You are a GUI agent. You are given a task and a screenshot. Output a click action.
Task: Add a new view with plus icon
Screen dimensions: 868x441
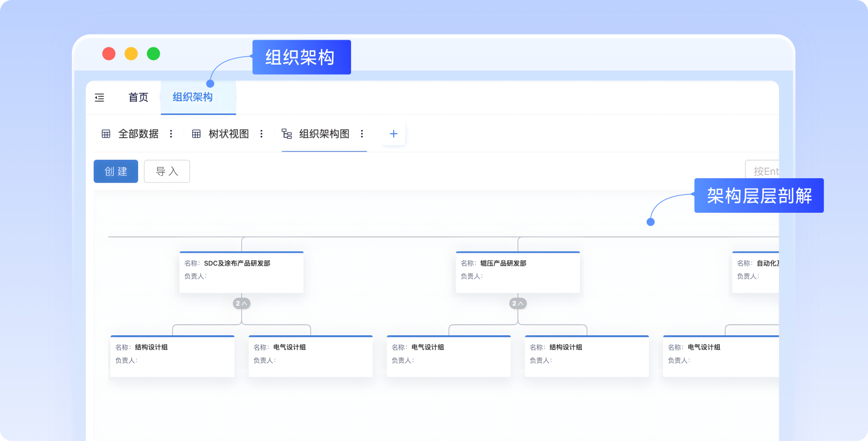coord(393,134)
